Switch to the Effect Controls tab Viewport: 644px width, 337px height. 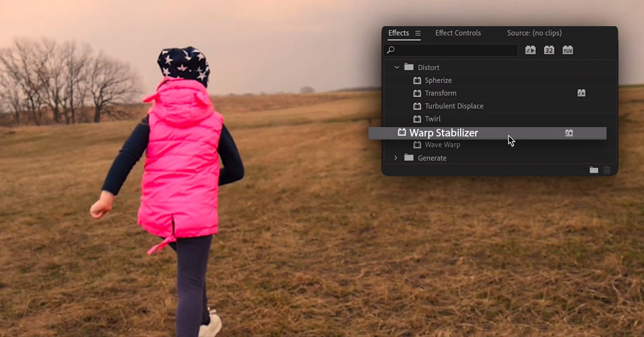pyautogui.click(x=458, y=33)
